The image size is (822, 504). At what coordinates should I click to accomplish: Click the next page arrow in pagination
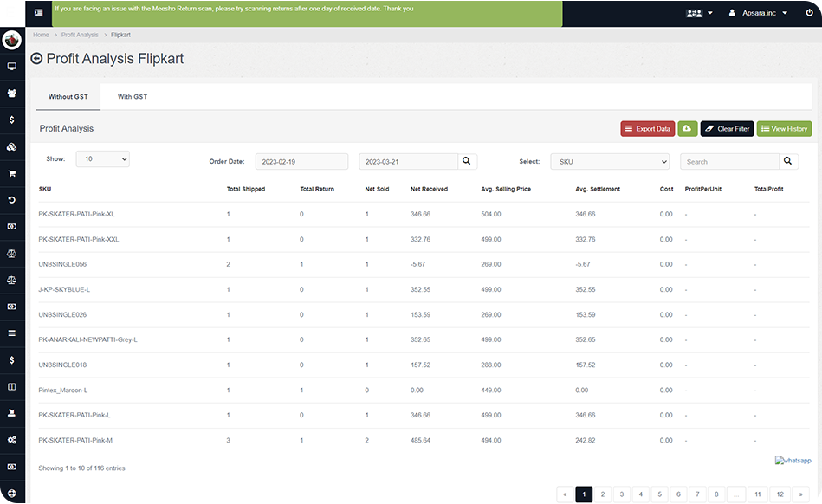tap(800, 494)
